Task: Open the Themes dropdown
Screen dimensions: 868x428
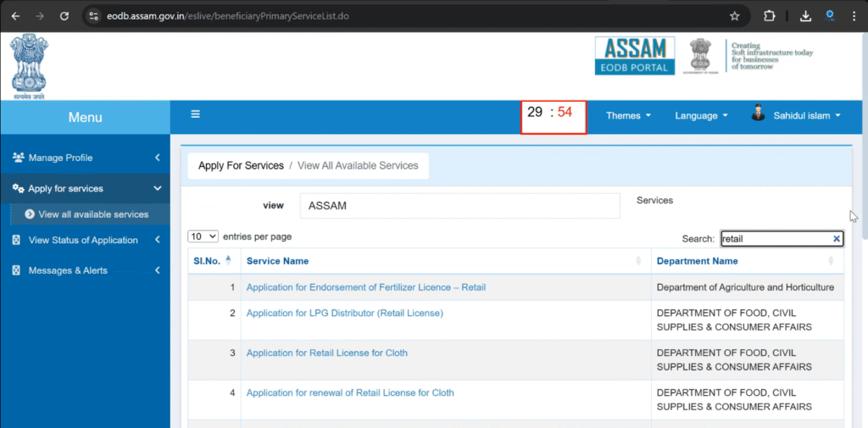Action: tap(628, 116)
